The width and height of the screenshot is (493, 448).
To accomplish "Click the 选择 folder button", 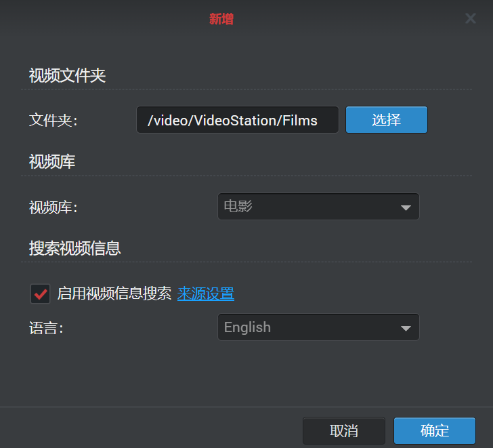I will [387, 119].
